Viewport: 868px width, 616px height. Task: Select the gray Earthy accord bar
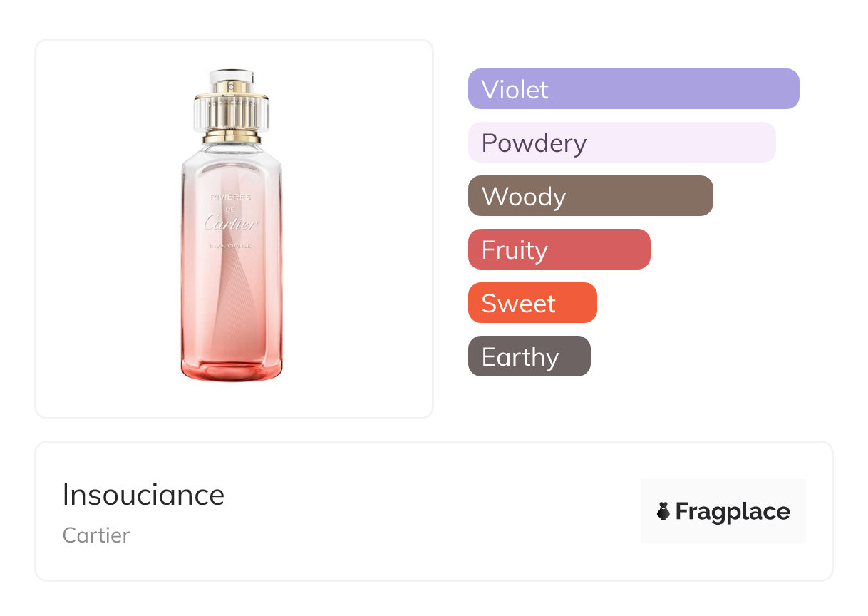tap(529, 356)
